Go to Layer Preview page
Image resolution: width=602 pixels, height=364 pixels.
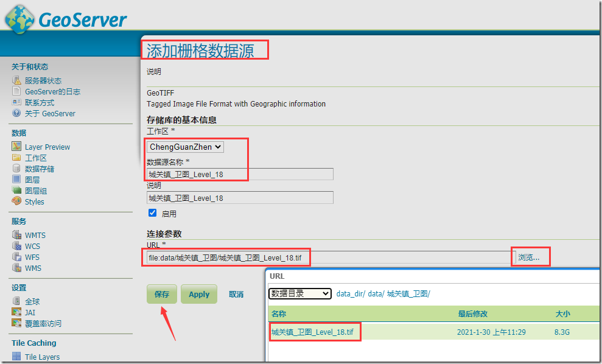click(47, 147)
